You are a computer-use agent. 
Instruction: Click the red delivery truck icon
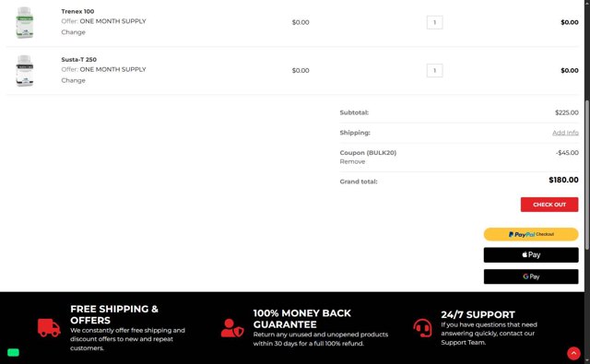(x=49, y=328)
